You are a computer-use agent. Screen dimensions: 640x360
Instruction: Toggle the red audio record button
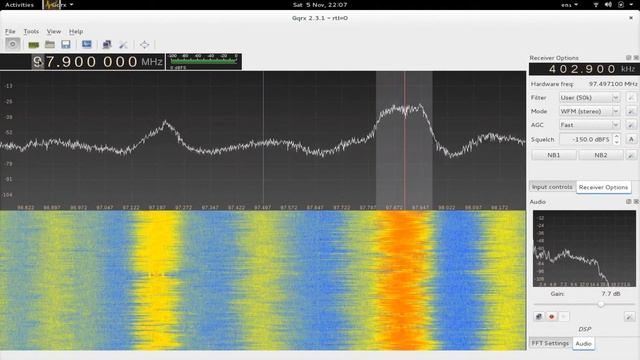(551, 316)
